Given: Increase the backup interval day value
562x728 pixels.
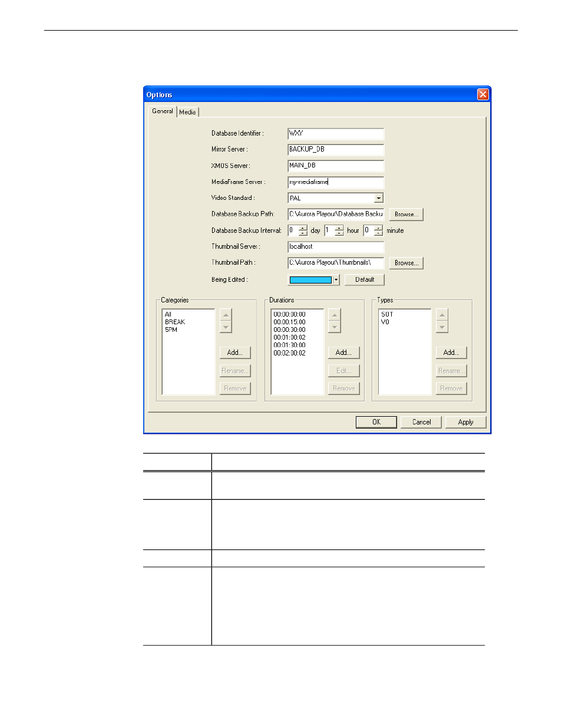Looking at the screenshot, I should [x=303, y=228].
